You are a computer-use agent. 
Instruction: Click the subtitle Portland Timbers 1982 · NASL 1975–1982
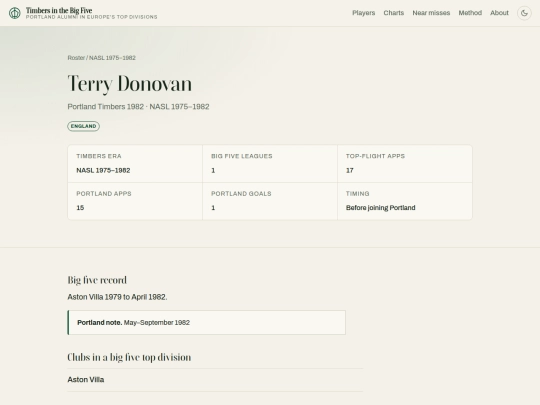pos(138,107)
